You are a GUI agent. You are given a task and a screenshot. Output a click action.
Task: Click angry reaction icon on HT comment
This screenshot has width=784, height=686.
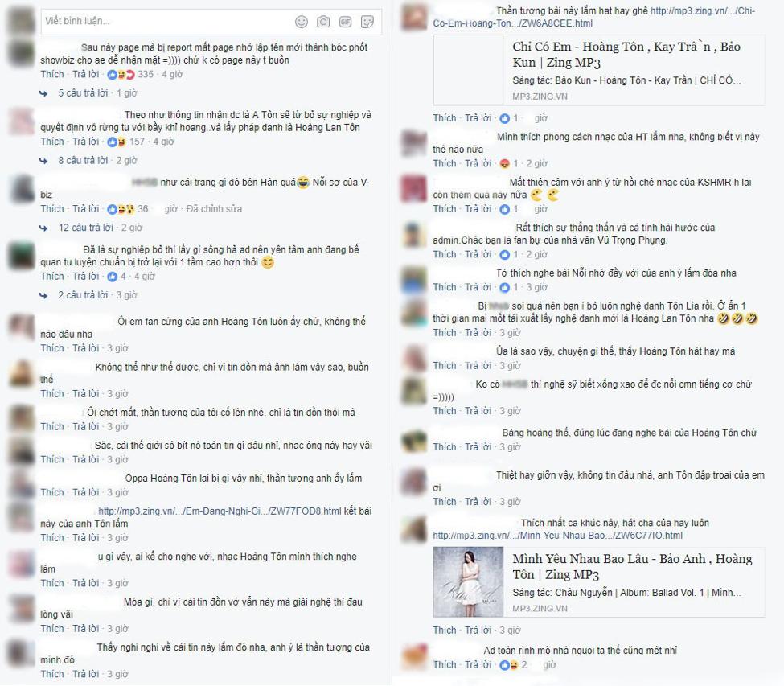[505, 163]
